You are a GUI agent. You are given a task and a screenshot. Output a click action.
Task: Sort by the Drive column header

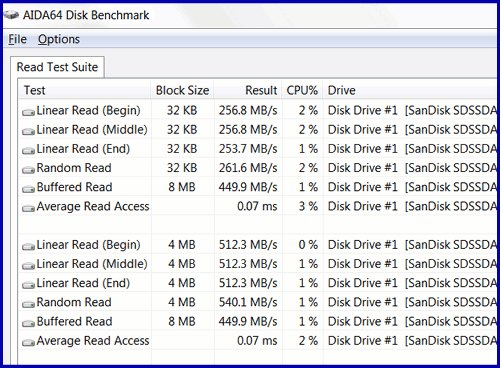[410, 90]
